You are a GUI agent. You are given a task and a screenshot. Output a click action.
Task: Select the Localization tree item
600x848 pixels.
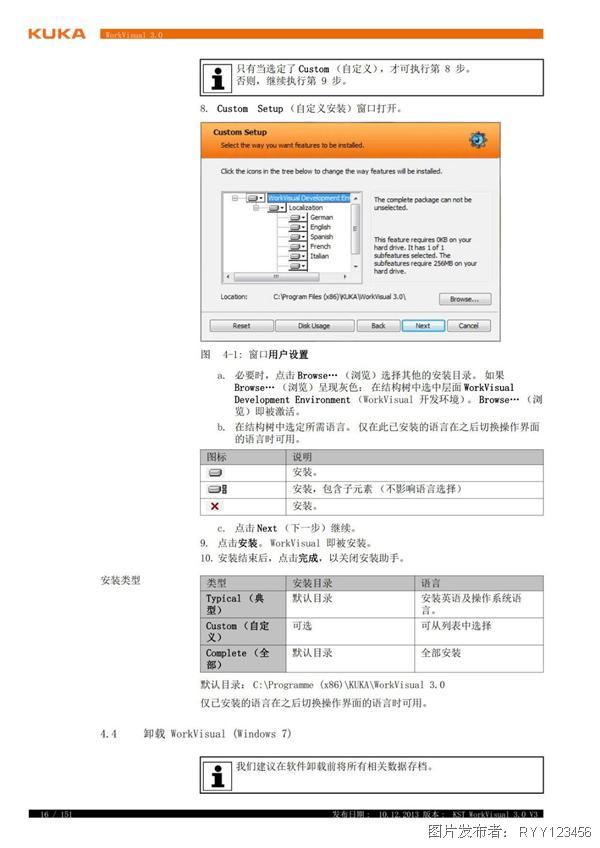[306, 208]
